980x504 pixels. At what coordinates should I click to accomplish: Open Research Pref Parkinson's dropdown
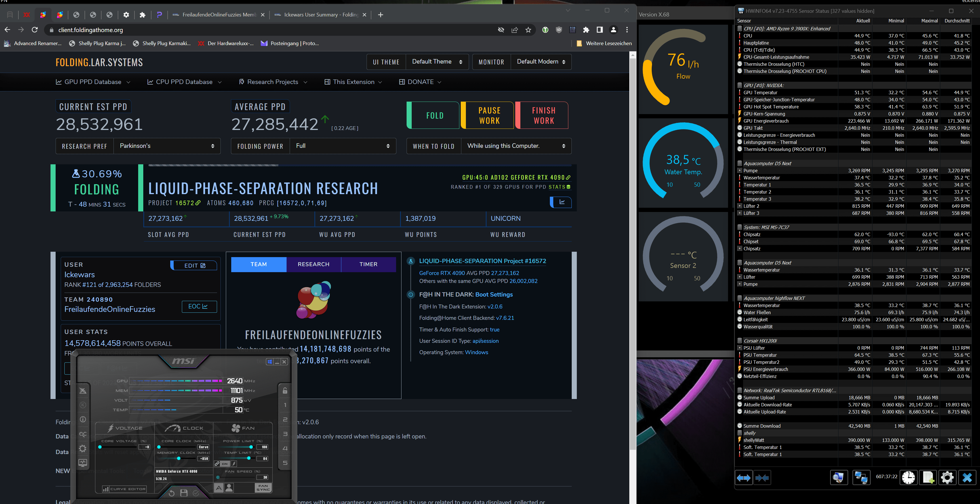click(x=167, y=146)
